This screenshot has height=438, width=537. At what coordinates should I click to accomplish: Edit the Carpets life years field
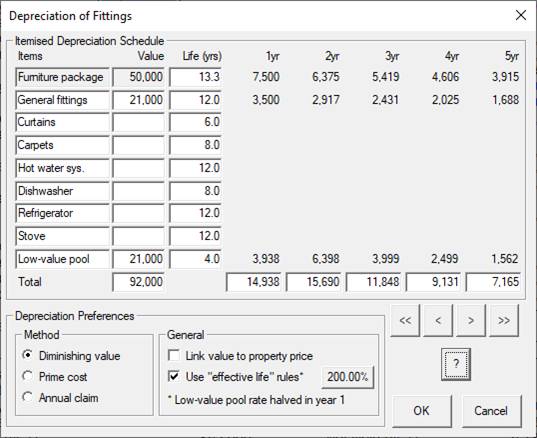[195, 145]
